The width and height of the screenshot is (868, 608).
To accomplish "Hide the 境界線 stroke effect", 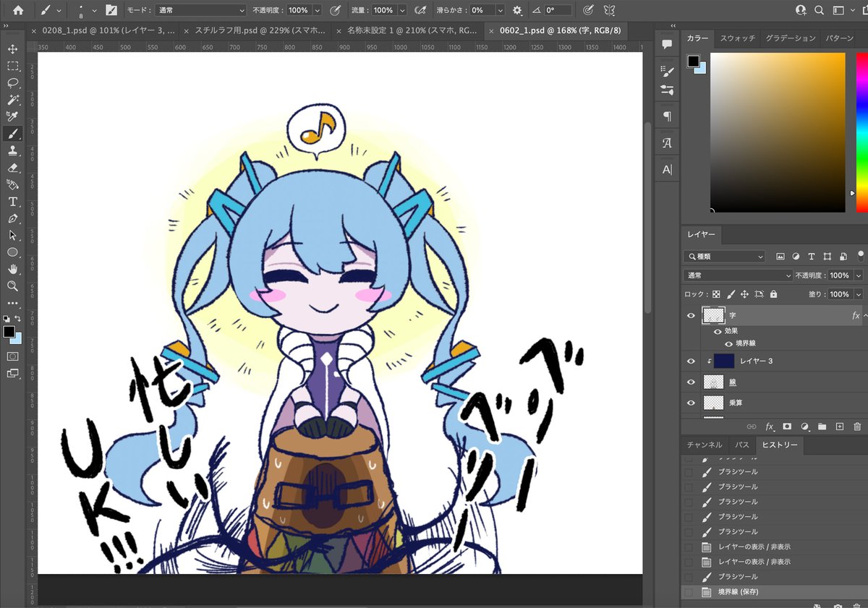I will tap(728, 344).
